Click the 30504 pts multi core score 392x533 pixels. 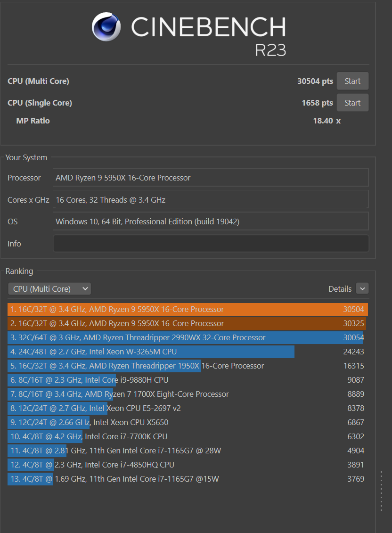pyautogui.click(x=315, y=81)
